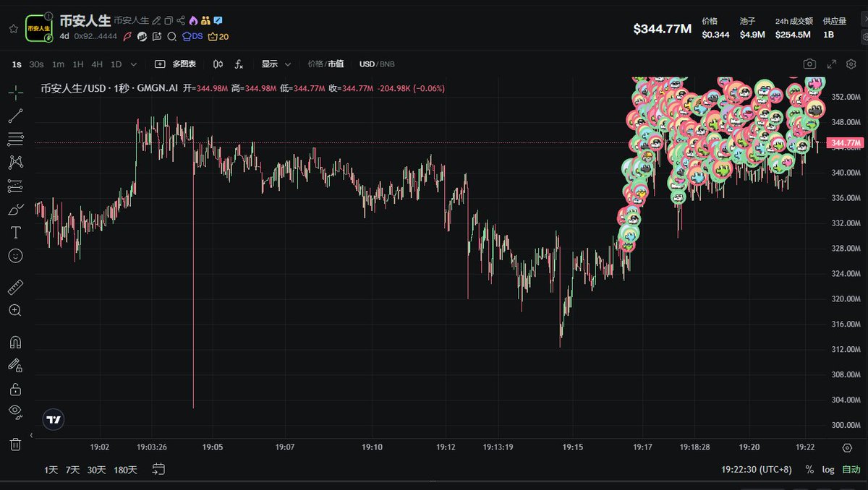
Task: Open the emoji icons tool
Action: click(15, 255)
